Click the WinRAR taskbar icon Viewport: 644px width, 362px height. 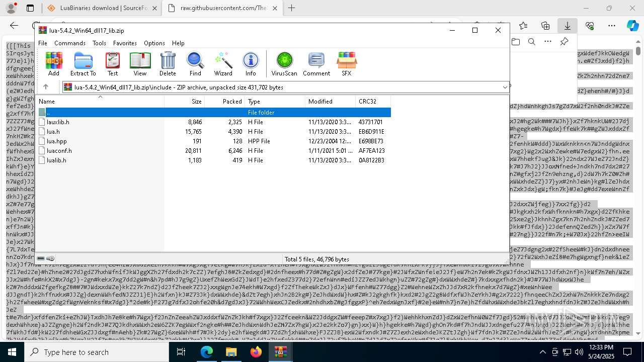click(280, 352)
